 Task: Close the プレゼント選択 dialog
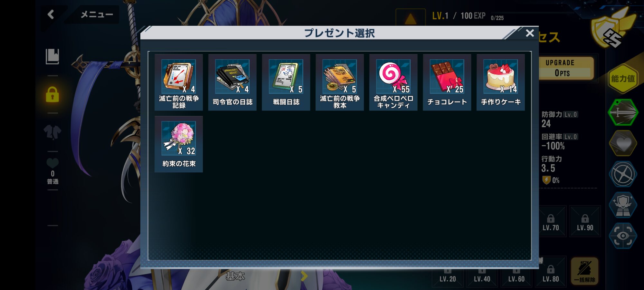click(530, 33)
